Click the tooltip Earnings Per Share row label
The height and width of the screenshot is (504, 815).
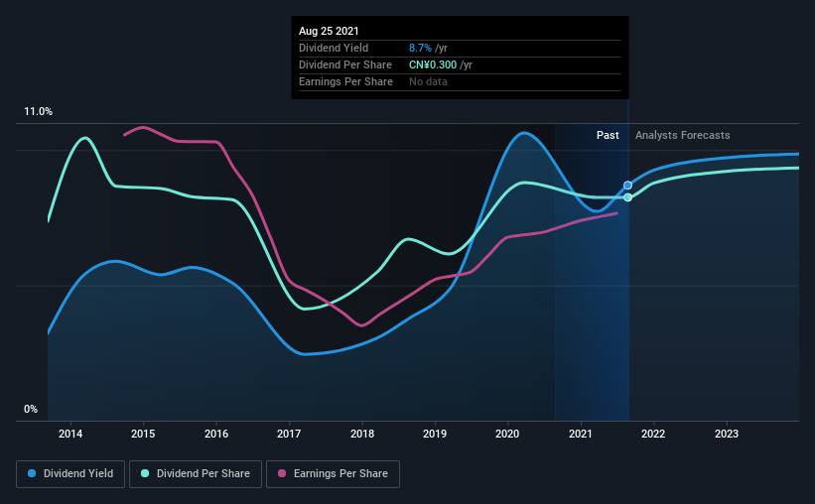click(345, 81)
